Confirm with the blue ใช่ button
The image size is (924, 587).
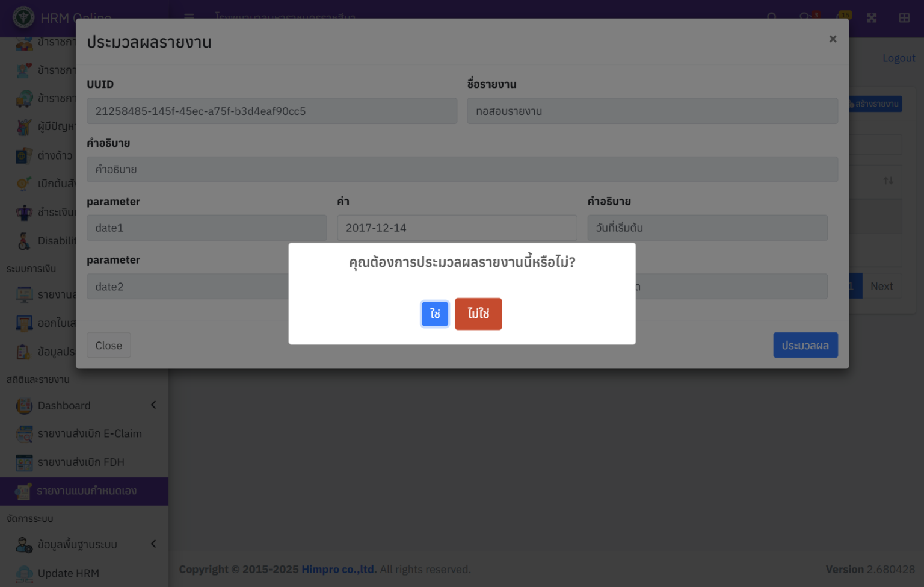[434, 314]
